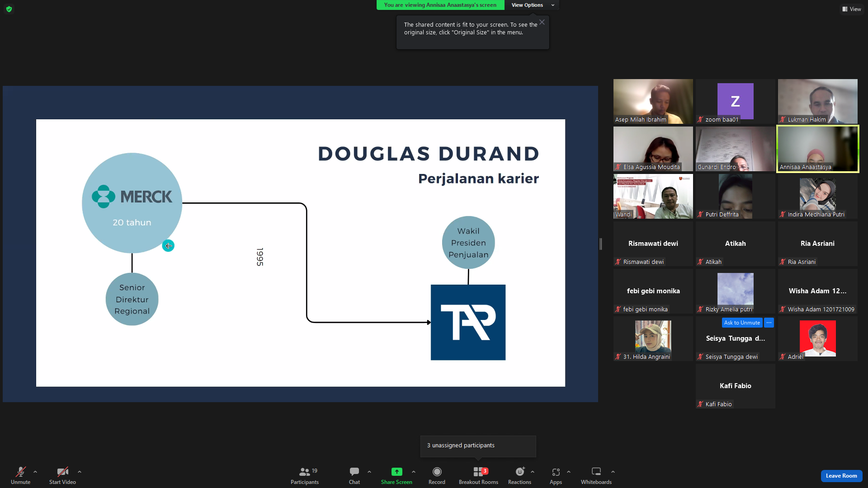
Task: Expand audio options arrow next to Unmute
Action: click(x=35, y=472)
